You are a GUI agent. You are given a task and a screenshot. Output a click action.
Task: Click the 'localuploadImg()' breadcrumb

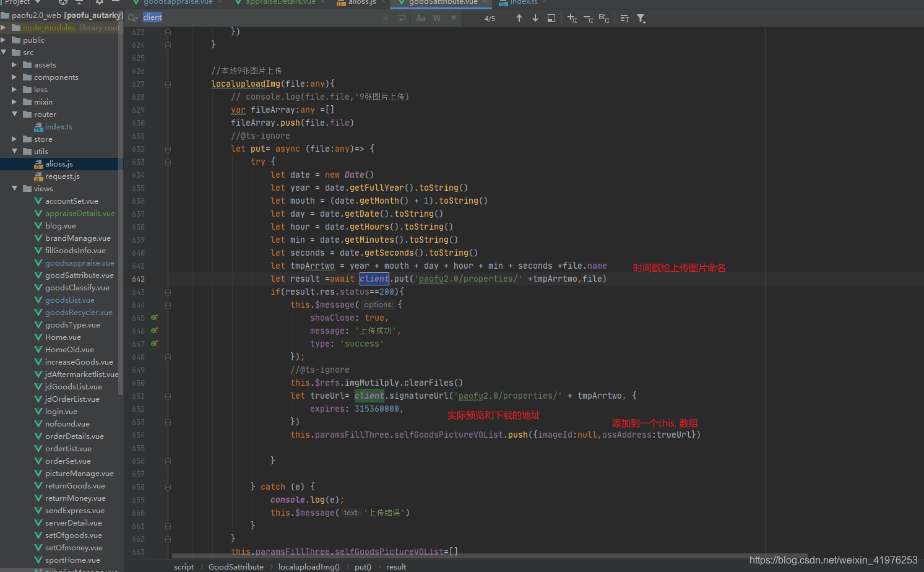[x=309, y=566]
